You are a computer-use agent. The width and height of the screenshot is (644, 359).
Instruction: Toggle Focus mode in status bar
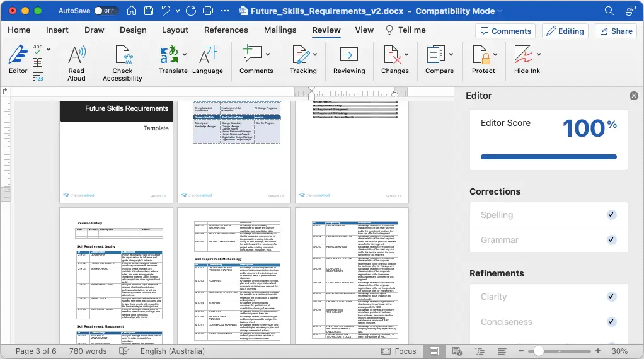[x=399, y=351]
